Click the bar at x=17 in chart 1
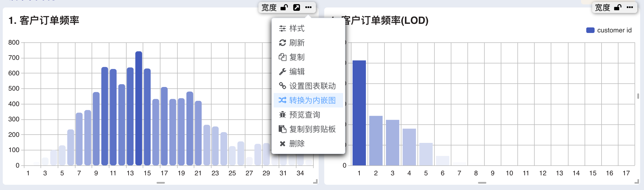Screen dimensions: 644x190 click(164, 126)
